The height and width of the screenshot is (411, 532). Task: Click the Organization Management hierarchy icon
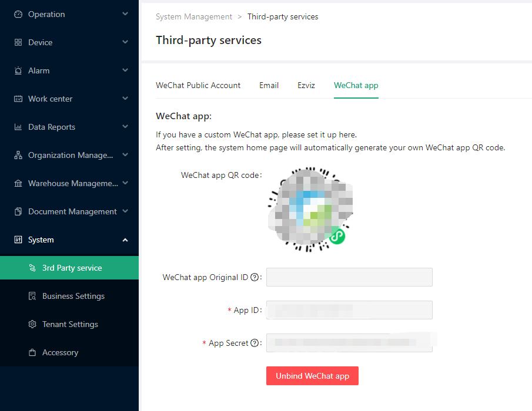18,155
